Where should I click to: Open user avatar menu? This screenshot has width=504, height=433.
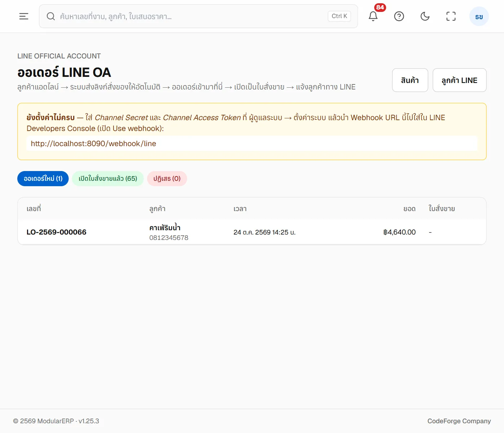479,17
